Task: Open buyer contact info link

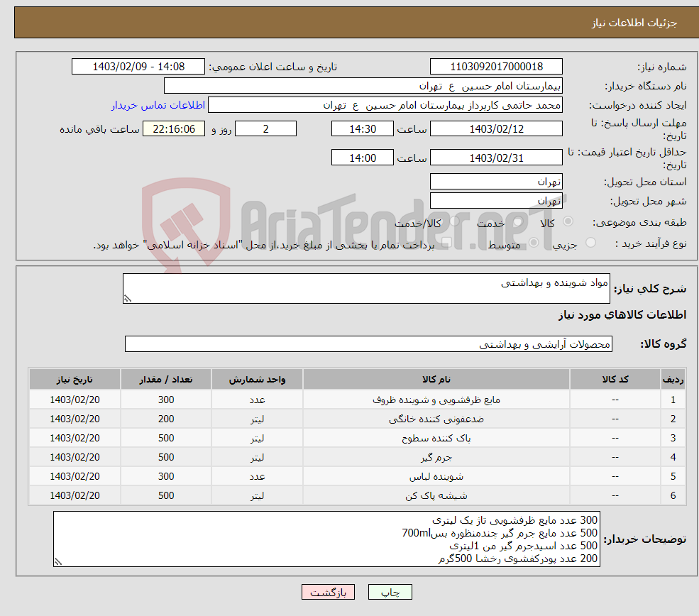Action: click(158, 105)
